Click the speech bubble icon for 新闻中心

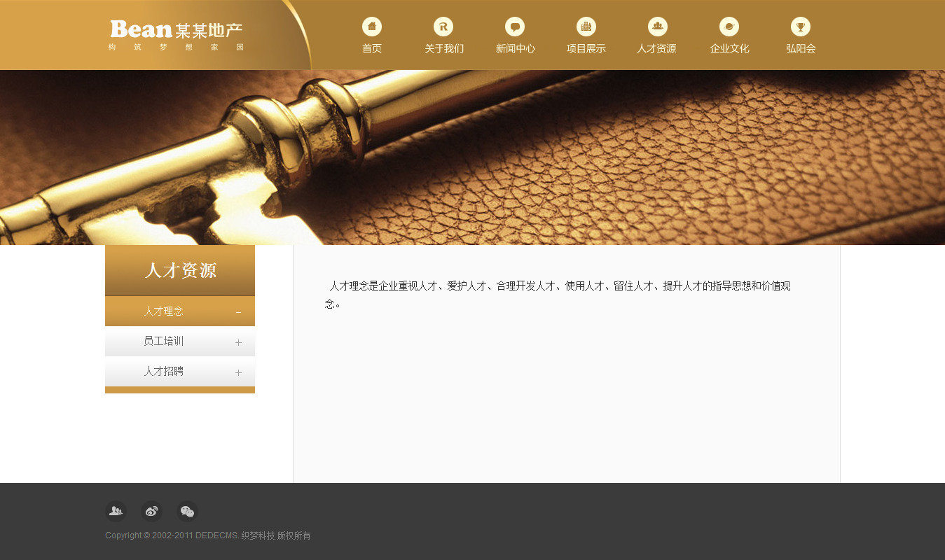tap(515, 27)
